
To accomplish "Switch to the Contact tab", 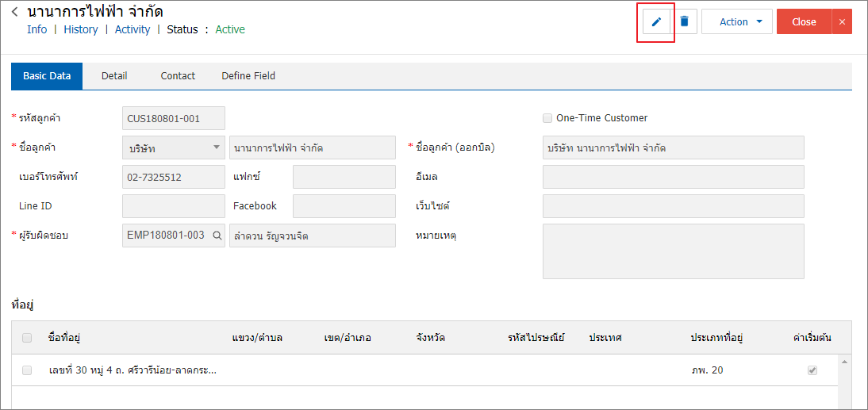I will coord(178,76).
